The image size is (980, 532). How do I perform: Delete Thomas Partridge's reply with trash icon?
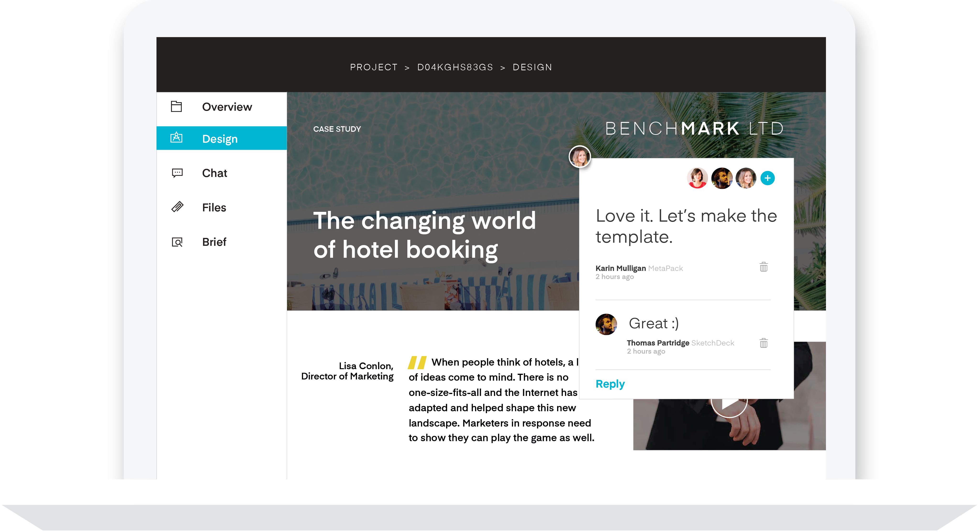click(x=764, y=343)
